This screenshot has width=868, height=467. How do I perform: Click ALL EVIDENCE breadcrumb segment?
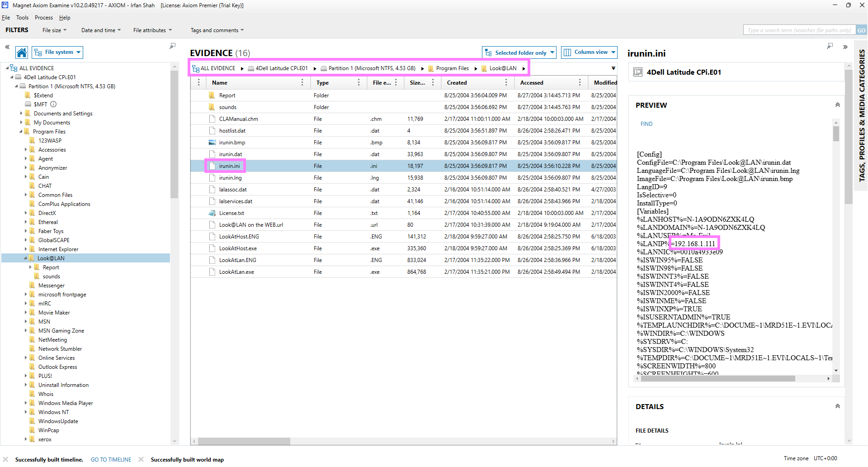[x=217, y=68]
